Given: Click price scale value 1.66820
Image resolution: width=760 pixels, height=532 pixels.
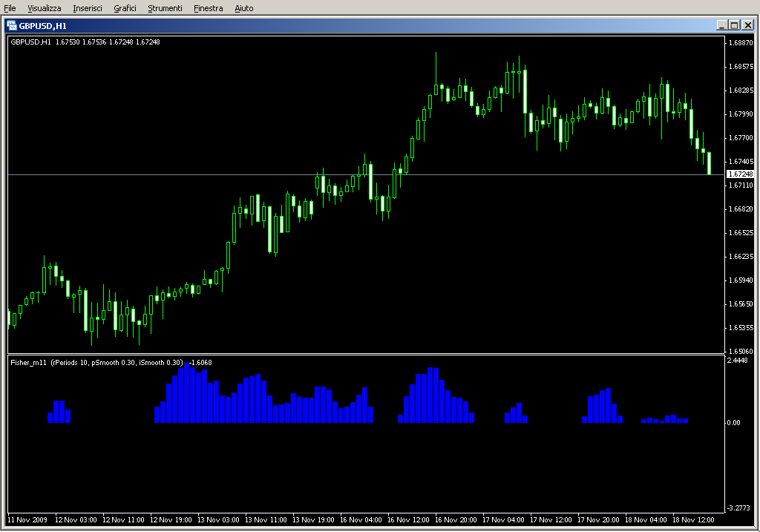Looking at the screenshot, I should click(741, 208).
